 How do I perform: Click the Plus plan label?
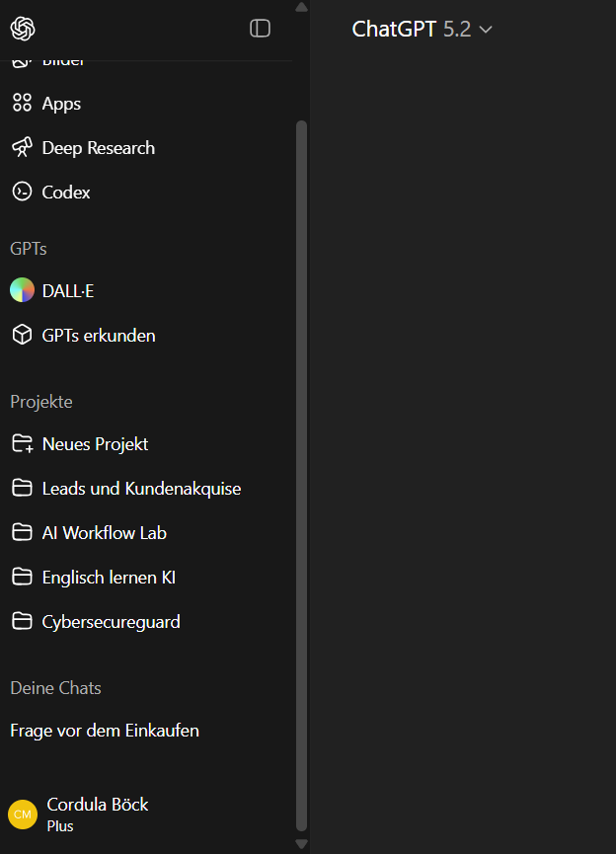click(x=60, y=825)
